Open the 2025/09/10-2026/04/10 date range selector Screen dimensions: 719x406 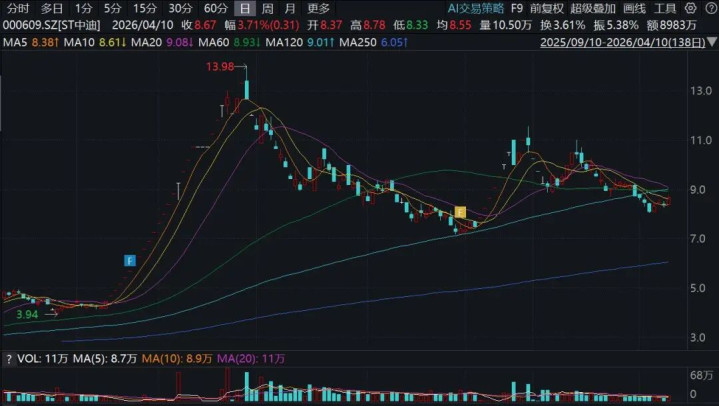click(x=623, y=42)
